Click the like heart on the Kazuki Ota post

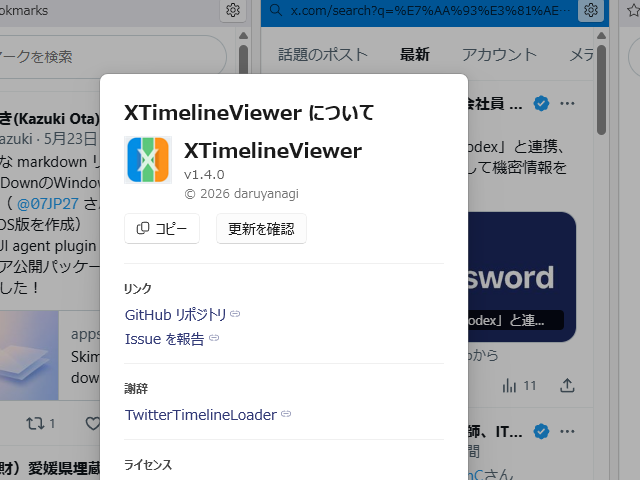[93, 423]
